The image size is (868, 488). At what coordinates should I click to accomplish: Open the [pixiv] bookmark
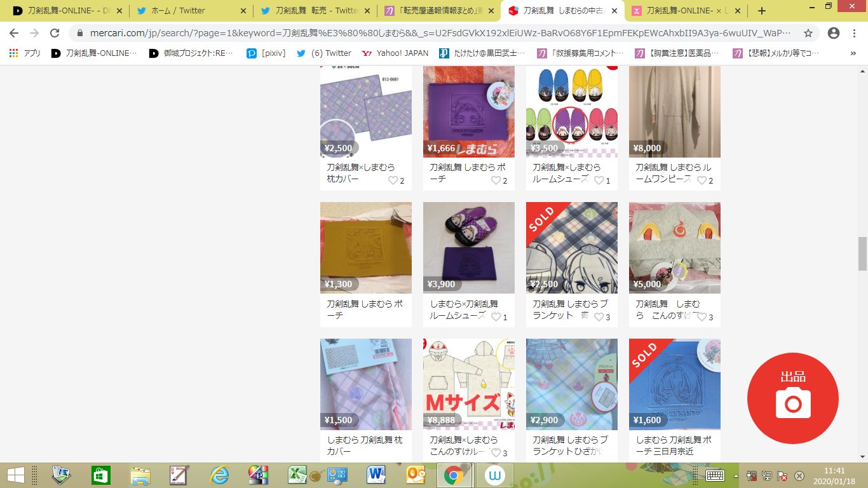(267, 53)
